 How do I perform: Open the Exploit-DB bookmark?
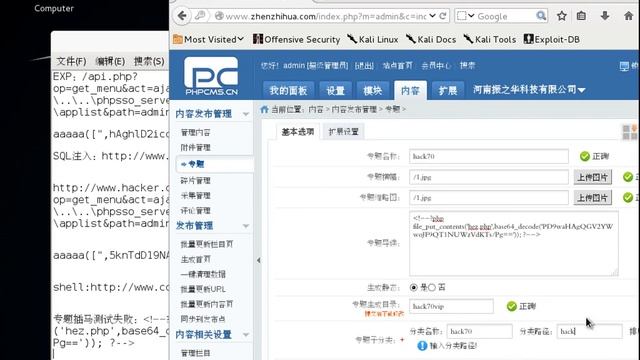[551, 39]
